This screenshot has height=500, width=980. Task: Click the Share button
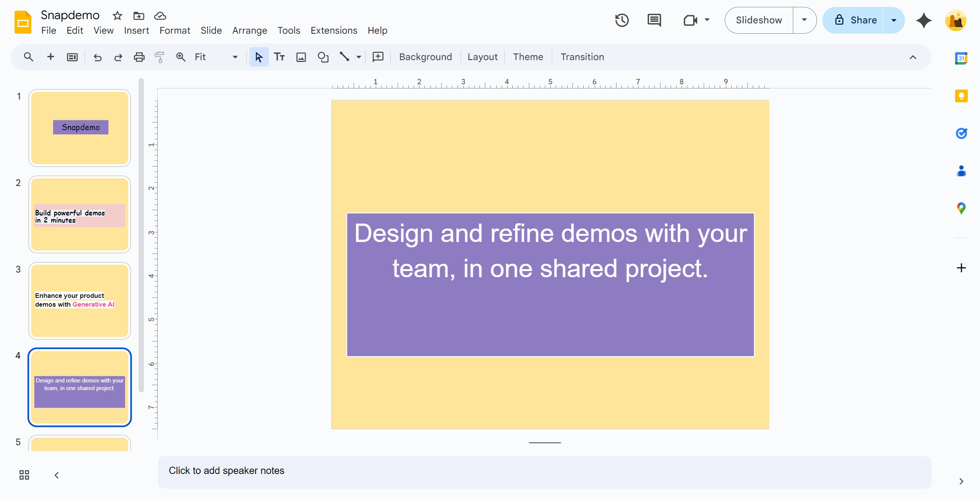(x=853, y=20)
